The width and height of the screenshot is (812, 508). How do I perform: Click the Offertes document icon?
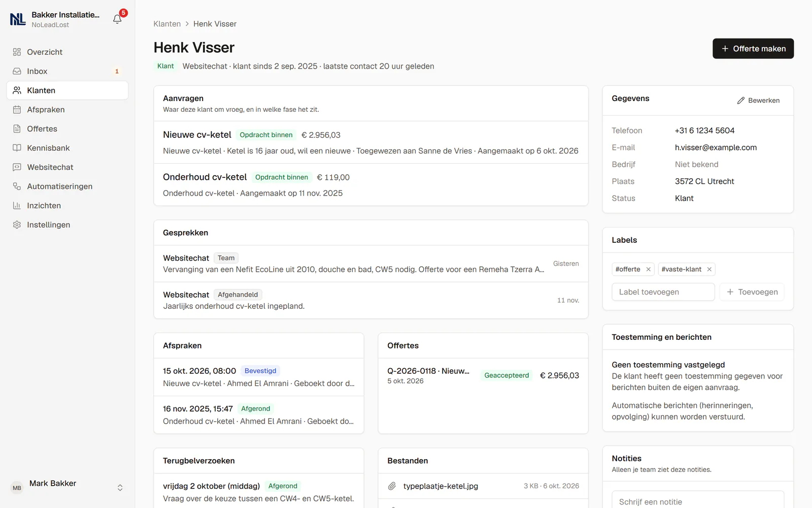pyautogui.click(x=17, y=129)
